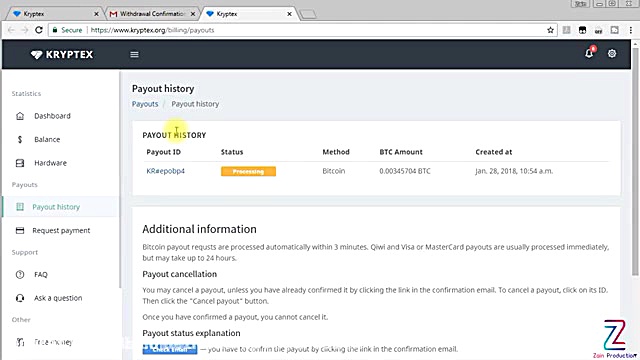The image size is (640, 360).
Task: Open Payout history in sidebar
Action: tap(56, 207)
